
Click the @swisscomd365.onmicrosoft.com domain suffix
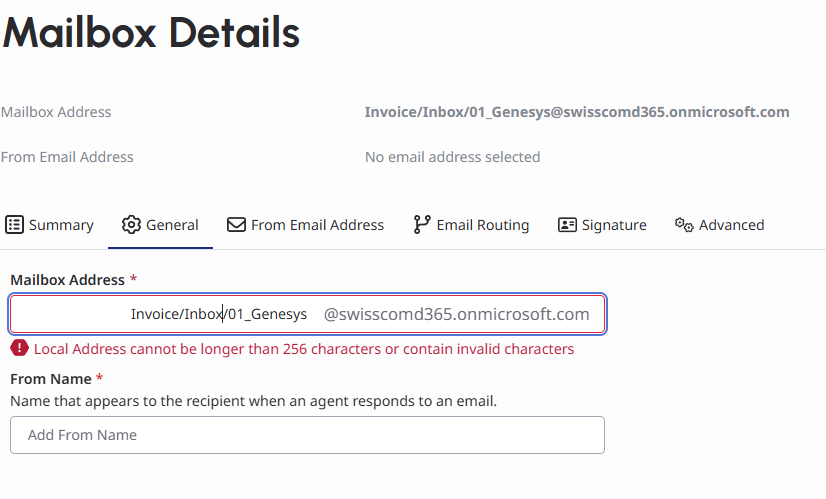[x=456, y=314]
